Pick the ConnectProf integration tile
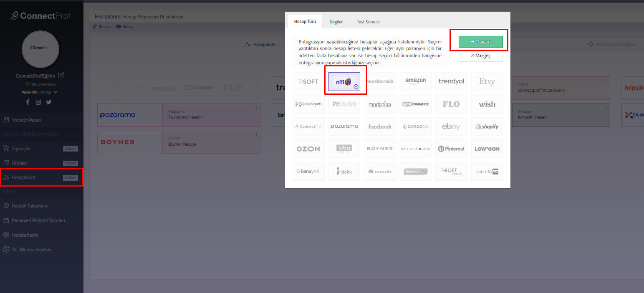 coord(308,126)
